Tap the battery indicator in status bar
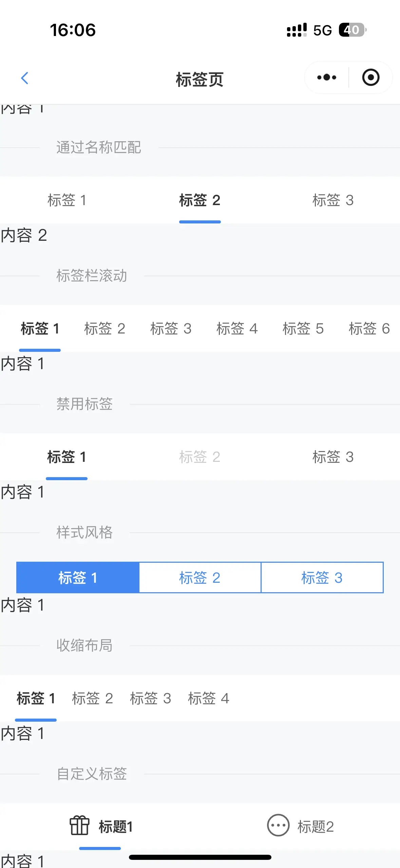The height and width of the screenshot is (868, 400). [353, 30]
